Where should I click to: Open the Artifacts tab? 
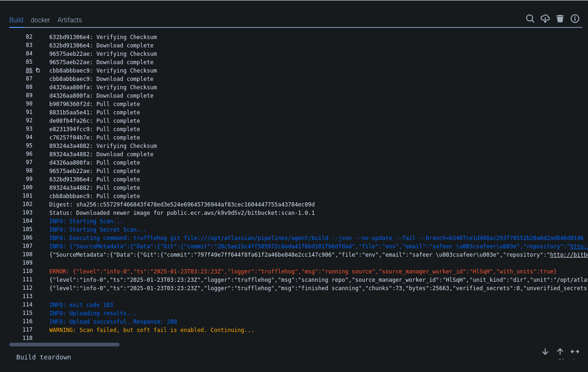pos(70,20)
